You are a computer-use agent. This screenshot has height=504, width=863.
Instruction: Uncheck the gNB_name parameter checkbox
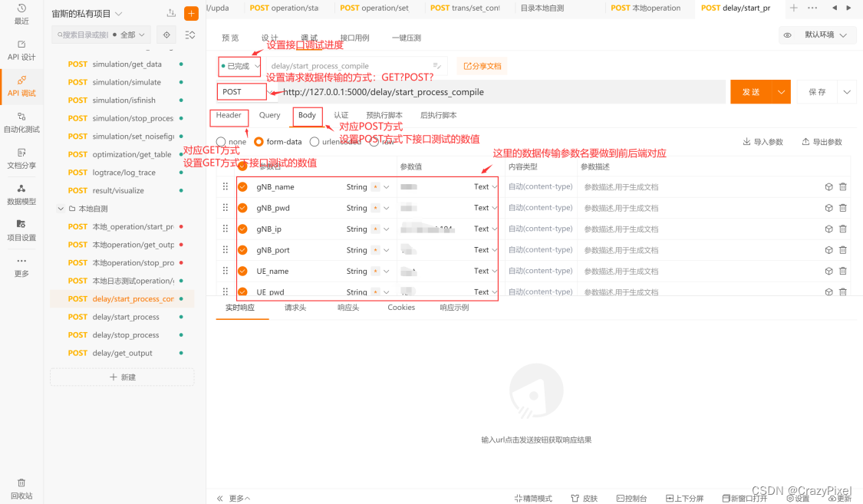click(242, 187)
